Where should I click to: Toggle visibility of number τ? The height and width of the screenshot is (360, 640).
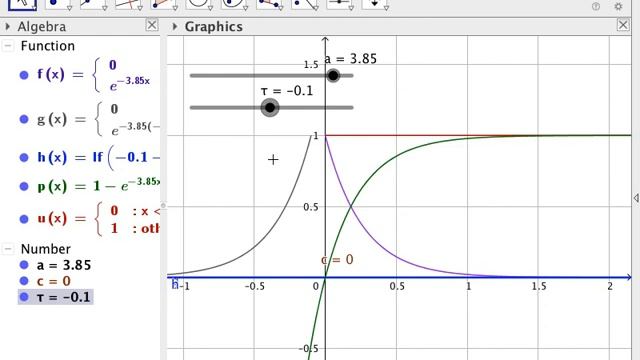(24, 297)
